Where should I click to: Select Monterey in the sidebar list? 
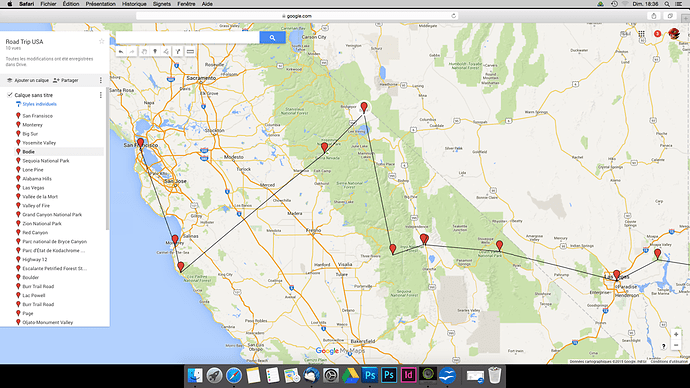coord(33,125)
